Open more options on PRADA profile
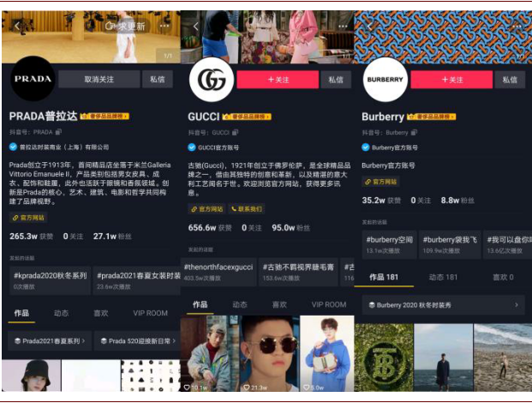Screen dimensions: 532x403 pos(164,26)
